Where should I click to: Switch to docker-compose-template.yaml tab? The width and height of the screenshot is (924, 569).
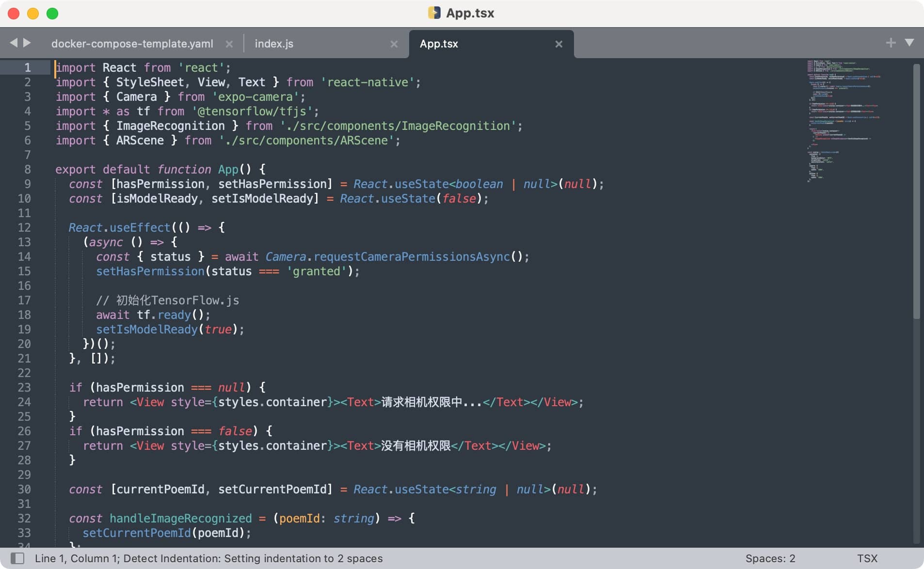[132, 44]
